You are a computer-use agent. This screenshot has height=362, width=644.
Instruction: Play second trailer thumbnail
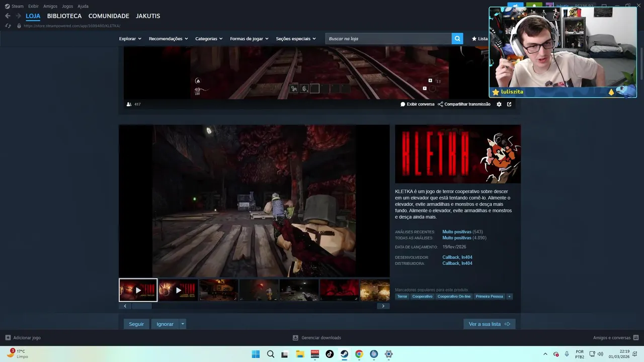(x=178, y=290)
